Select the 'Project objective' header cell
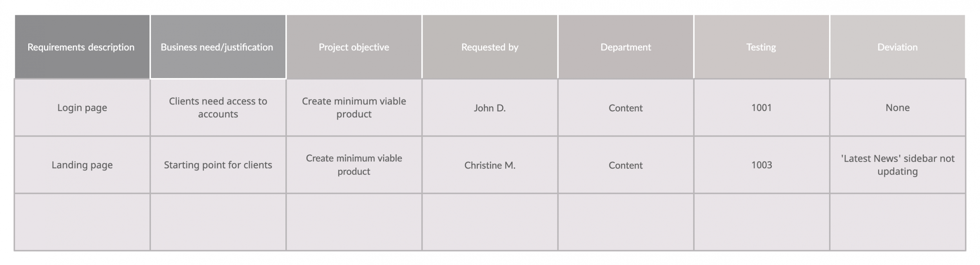Image resolution: width=980 pixels, height=265 pixels. coord(354,47)
